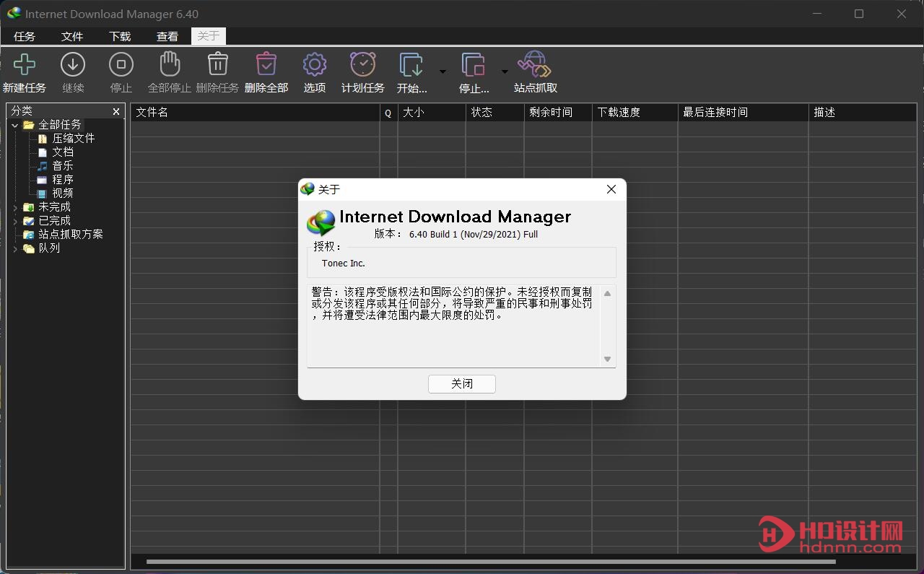Viewport: 924px width, 574px height.
Task: Open the 任务 menu
Action: 25,36
